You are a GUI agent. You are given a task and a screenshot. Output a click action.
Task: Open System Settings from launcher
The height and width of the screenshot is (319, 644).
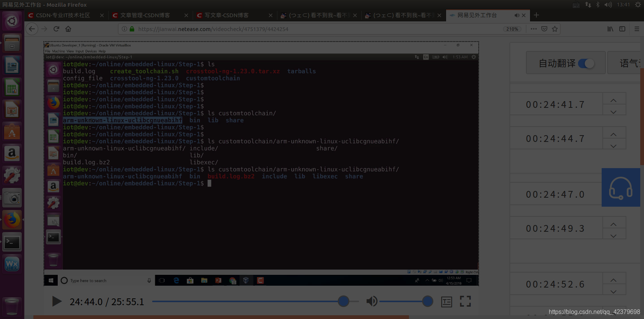point(12,176)
